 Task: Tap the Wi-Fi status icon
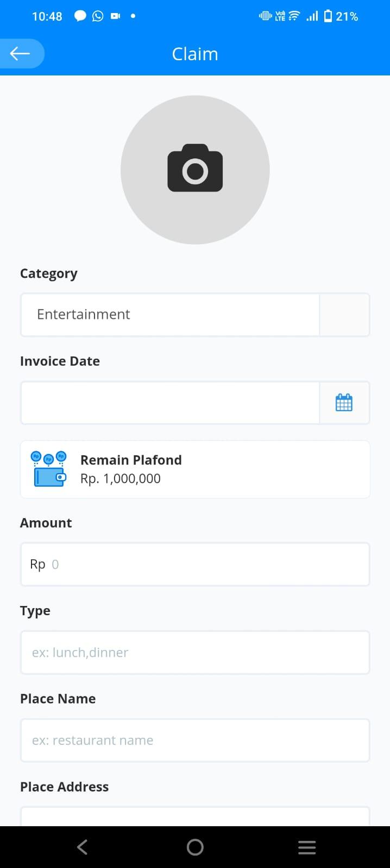tap(294, 16)
